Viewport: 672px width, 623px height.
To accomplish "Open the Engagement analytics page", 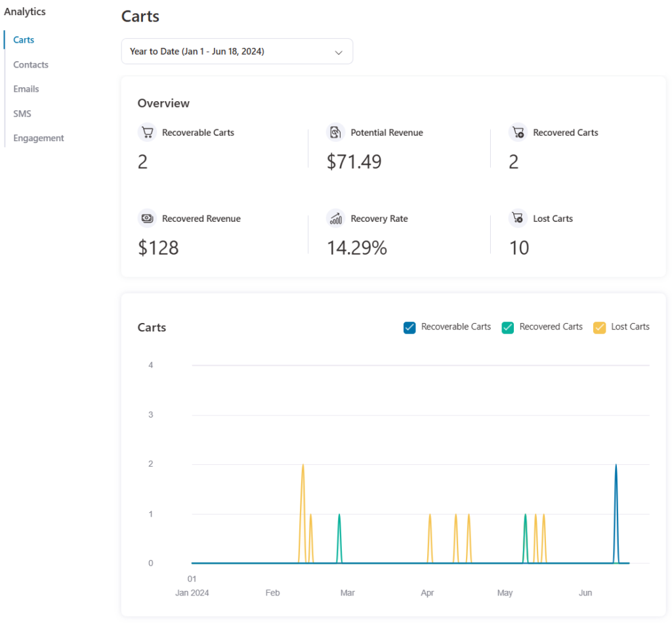I will click(x=38, y=138).
